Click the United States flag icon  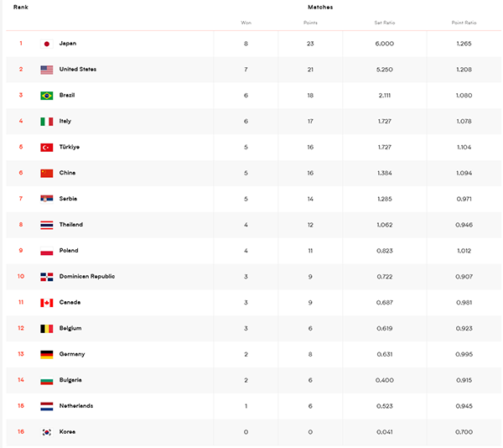click(x=46, y=70)
